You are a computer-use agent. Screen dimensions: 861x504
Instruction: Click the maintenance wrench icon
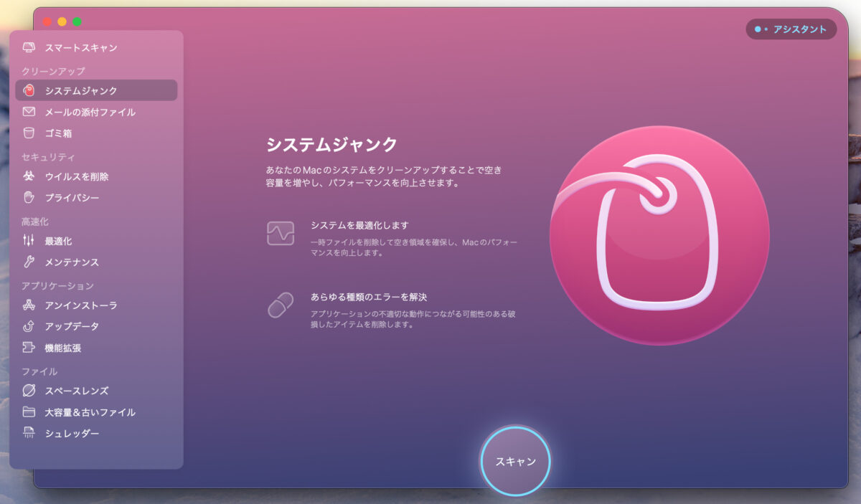point(29,262)
